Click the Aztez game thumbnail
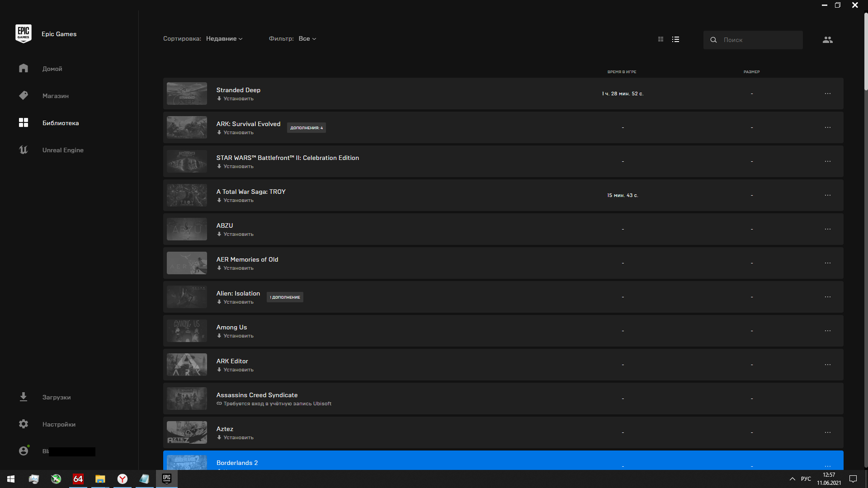This screenshot has height=488, width=868. [187, 432]
